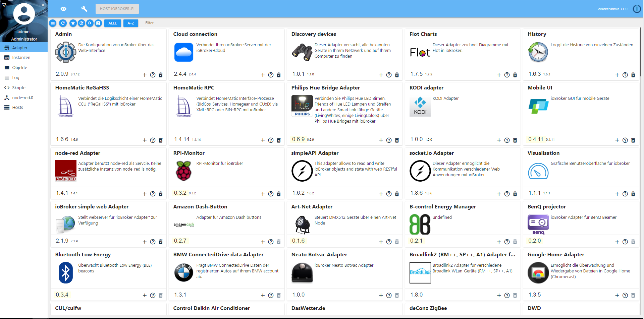The image size is (644, 319).
Task: Show the Log page
Action: (24, 78)
